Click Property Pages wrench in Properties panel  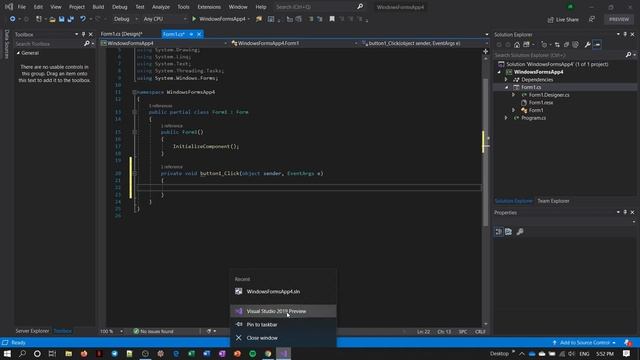click(x=520, y=232)
